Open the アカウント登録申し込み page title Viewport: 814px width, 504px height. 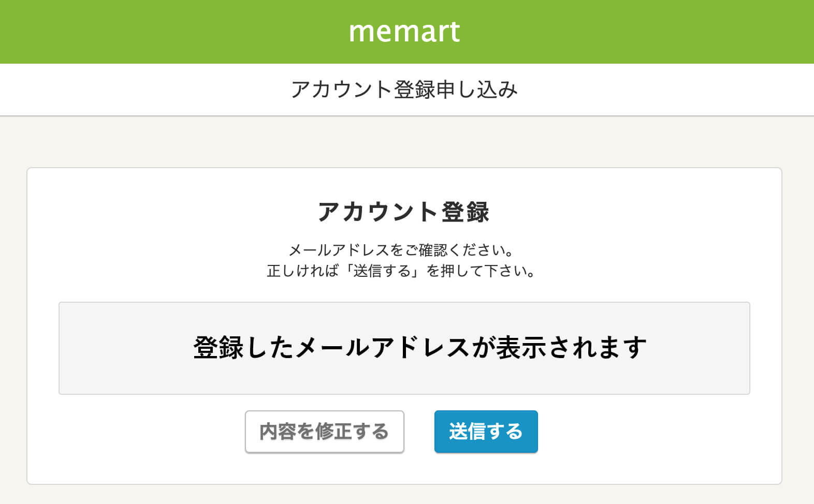[x=407, y=89]
